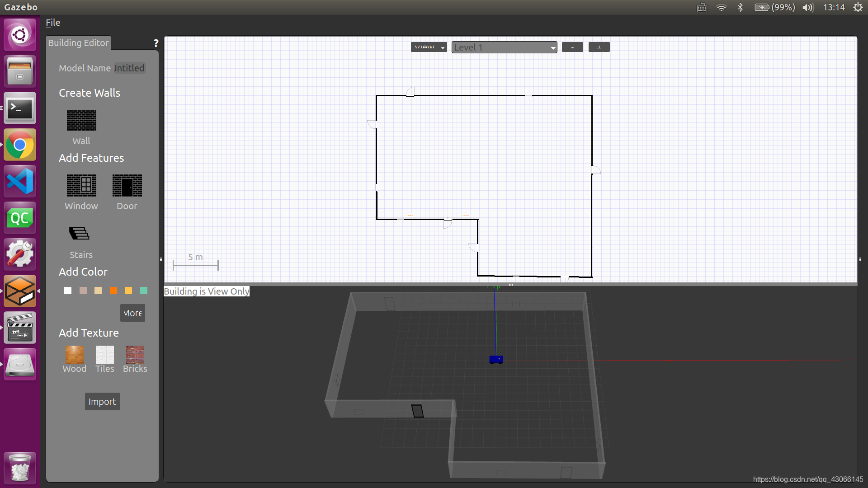Screen dimensions: 868x488
Task: Toggle the Building View Only mode
Action: pos(206,291)
